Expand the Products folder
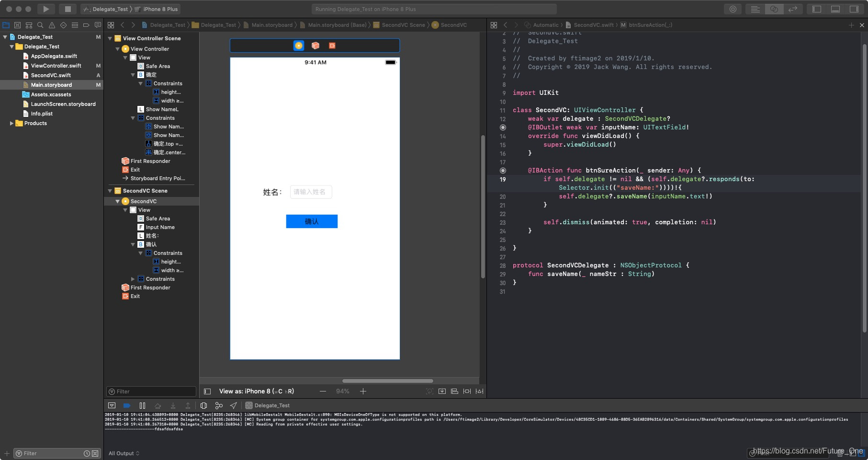This screenshot has height=460, width=868. pyautogui.click(x=11, y=123)
